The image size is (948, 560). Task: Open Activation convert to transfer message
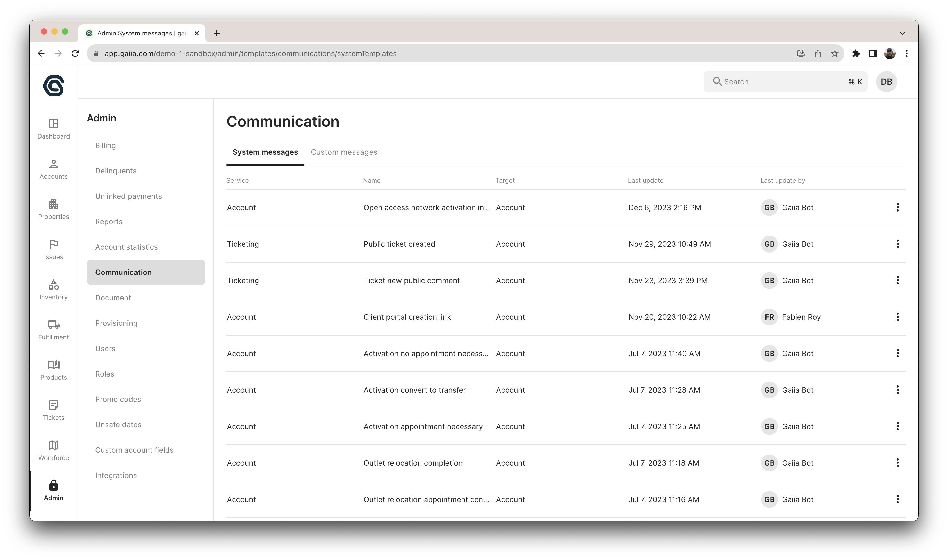414,390
